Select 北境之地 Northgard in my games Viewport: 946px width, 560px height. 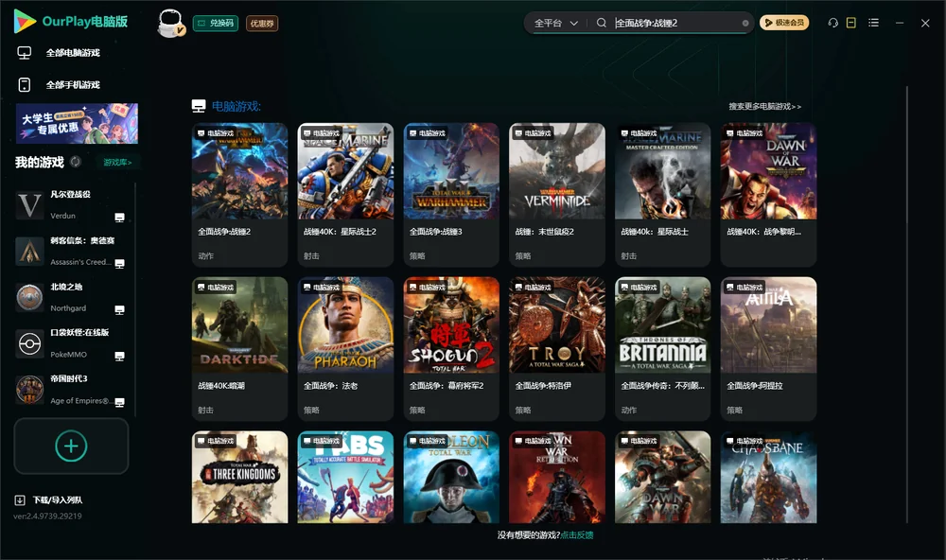[x=71, y=297]
